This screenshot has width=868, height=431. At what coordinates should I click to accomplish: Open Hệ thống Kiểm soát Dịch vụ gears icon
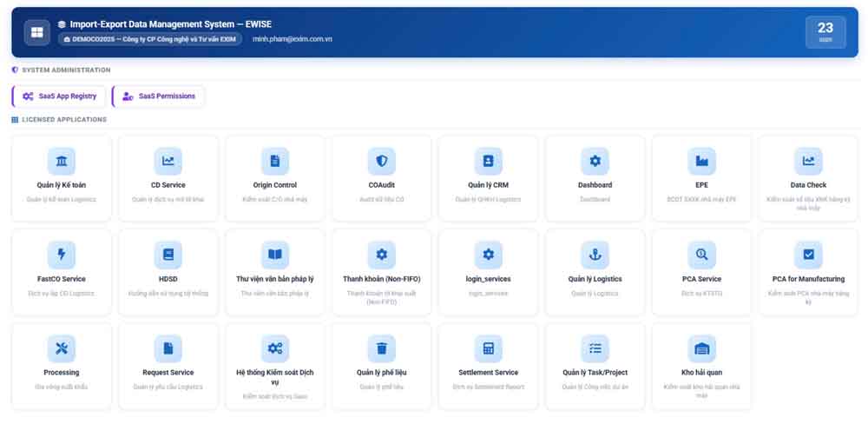pyautogui.click(x=275, y=348)
